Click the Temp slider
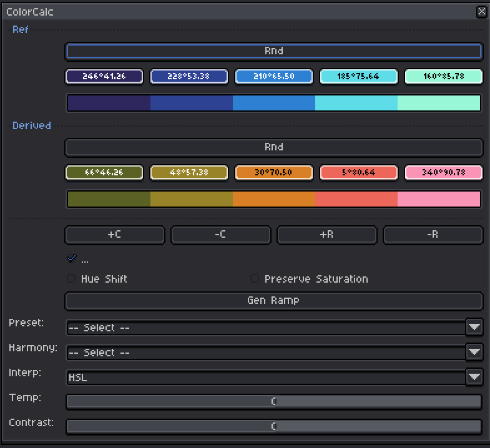490x448 pixels. click(273, 401)
